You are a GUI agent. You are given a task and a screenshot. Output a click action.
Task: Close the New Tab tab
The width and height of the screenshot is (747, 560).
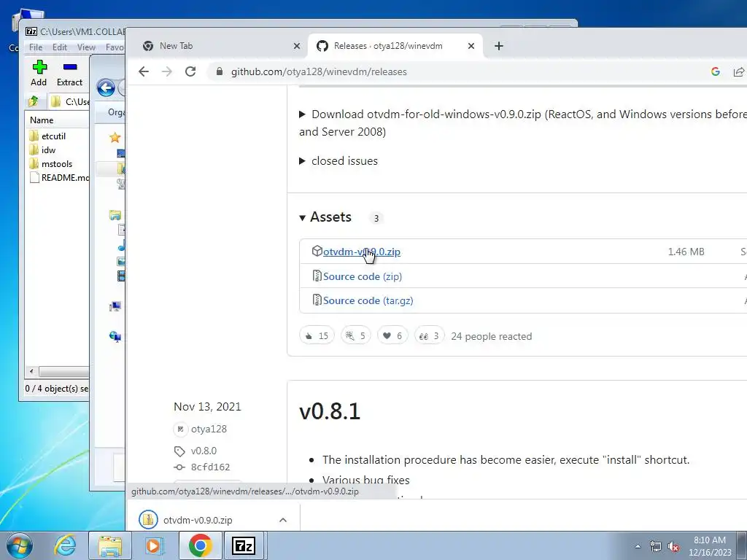pos(297,46)
